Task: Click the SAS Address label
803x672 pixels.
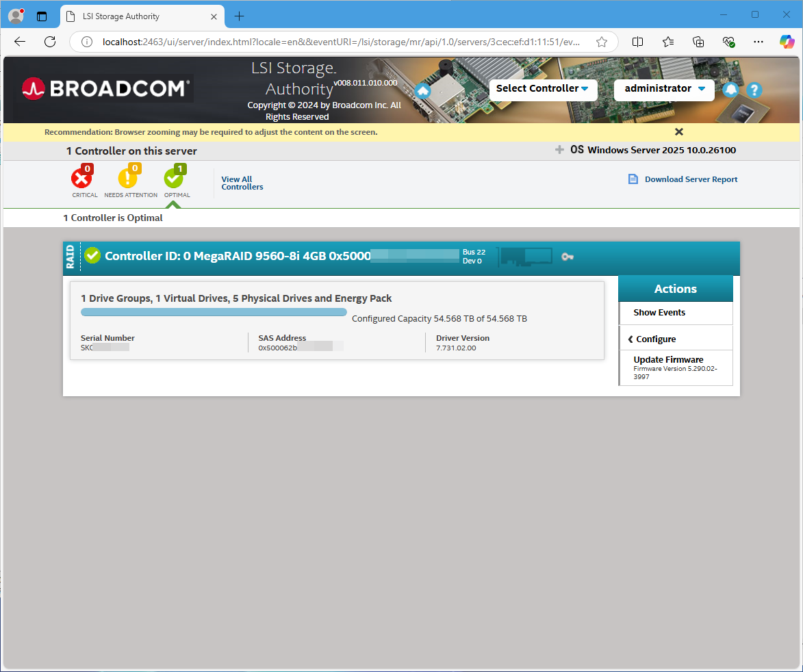Action: (282, 338)
